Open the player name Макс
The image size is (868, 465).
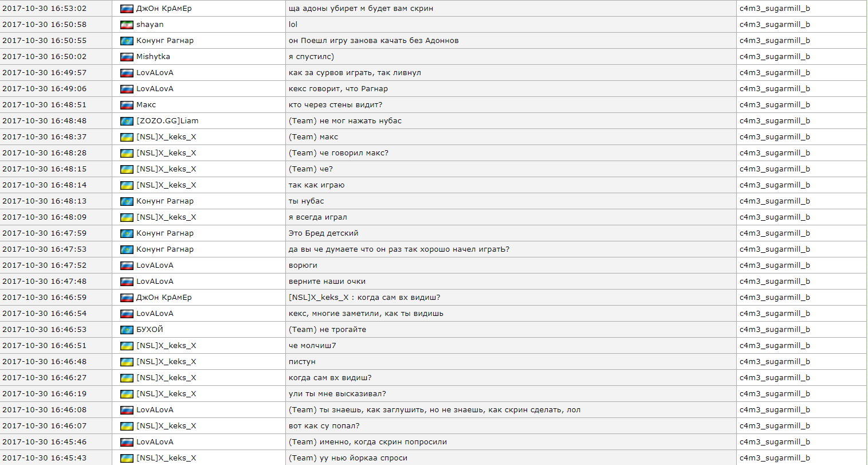[146, 105]
